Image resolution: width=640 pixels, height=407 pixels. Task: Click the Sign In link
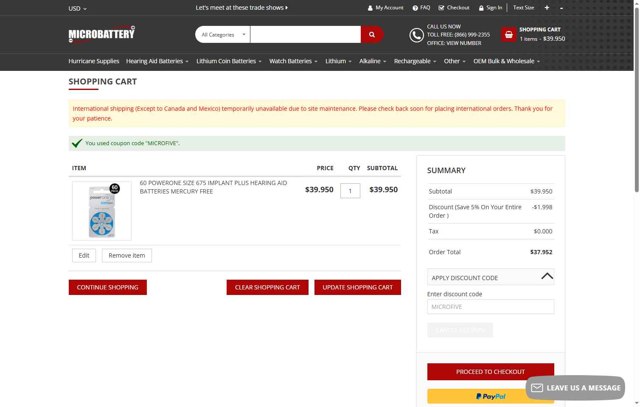click(490, 8)
